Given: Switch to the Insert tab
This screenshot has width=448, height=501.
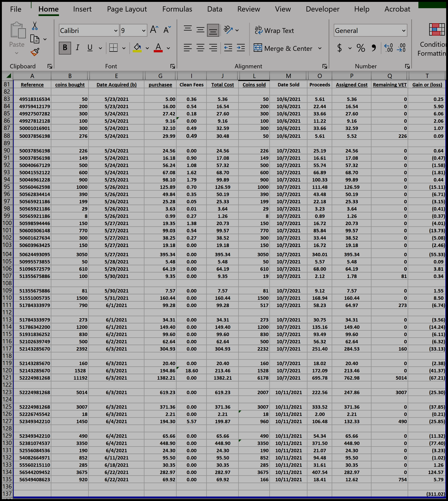Looking at the screenshot, I should pyautogui.click(x=82, y=9).
